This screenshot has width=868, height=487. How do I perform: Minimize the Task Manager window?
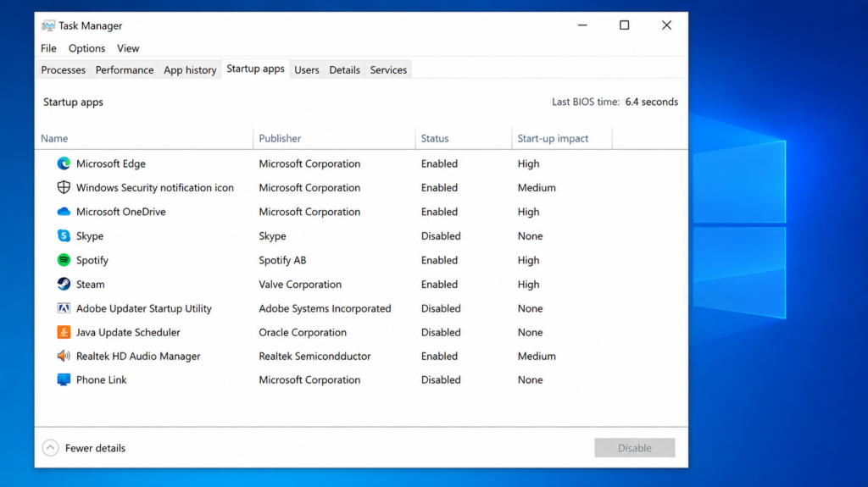[582, 25]
